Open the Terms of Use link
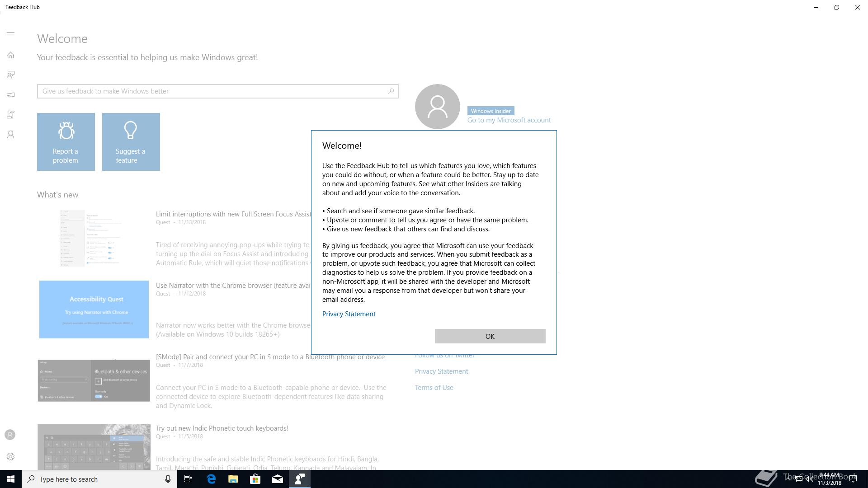 click(434, 388)
